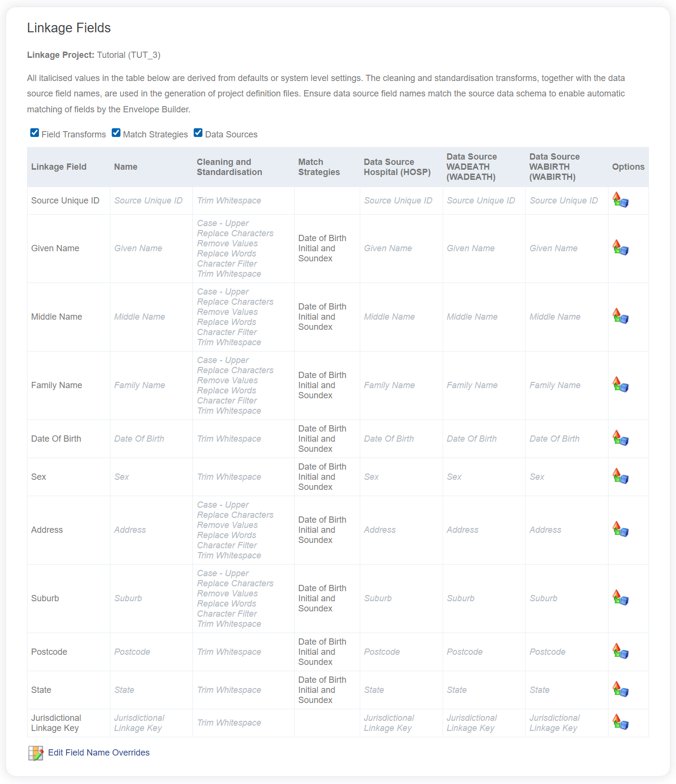The image size is (676, 784).
Task: Click Jurisdictional Linkage Key options icon
Action: [x=620, y=722]
